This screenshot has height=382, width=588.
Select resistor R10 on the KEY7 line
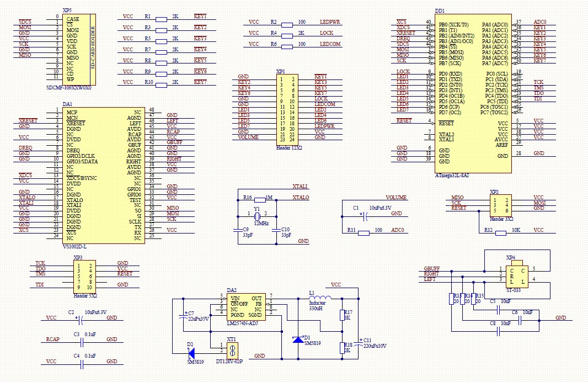pyautogui.click(x=161, y=85)
